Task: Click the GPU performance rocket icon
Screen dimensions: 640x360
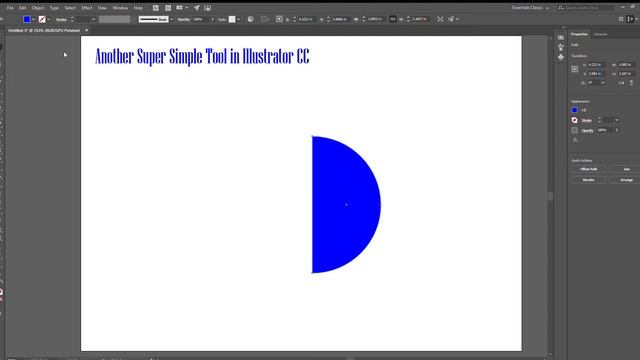Action: coord(197,8)
